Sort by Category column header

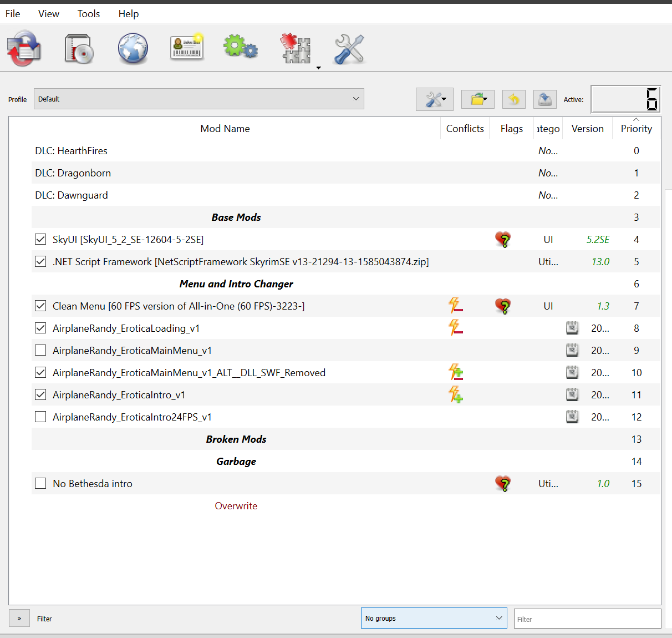(x=548, y=129)
